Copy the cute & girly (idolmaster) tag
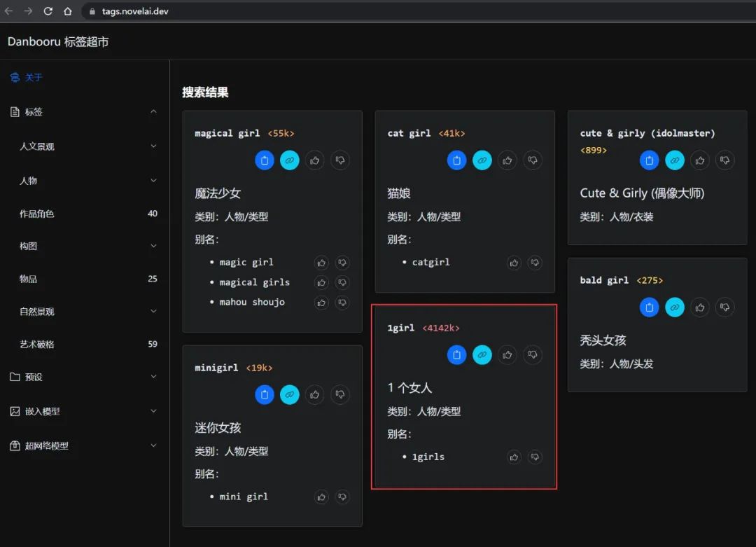The width and height of the screenshot is (756, 547). pyautogui.click(x=650, y=160)
